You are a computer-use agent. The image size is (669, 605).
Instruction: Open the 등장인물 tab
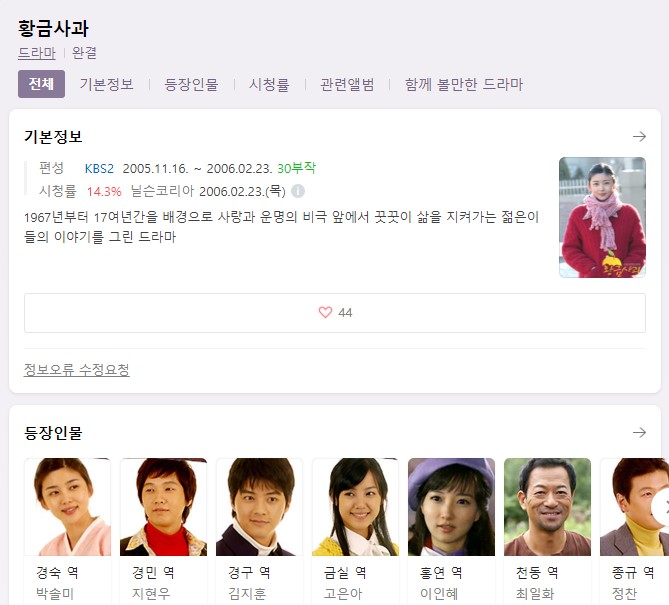[191, 84]
